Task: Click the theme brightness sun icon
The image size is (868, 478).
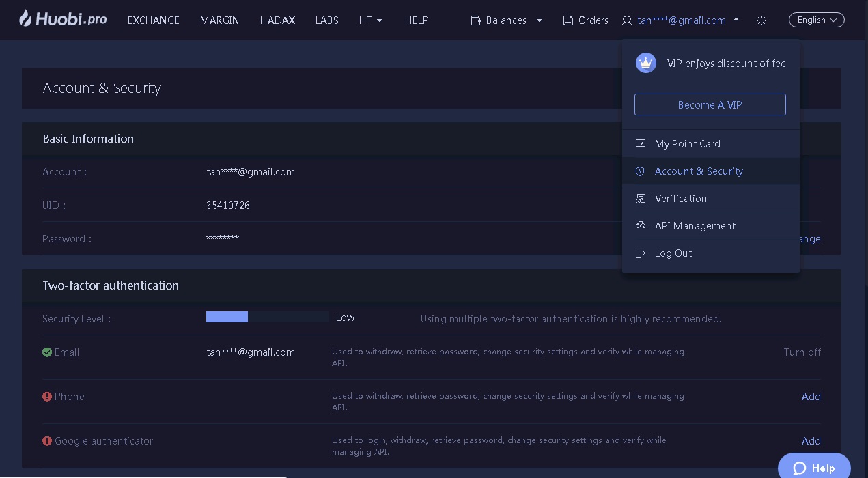Action: tap(761, 20)
